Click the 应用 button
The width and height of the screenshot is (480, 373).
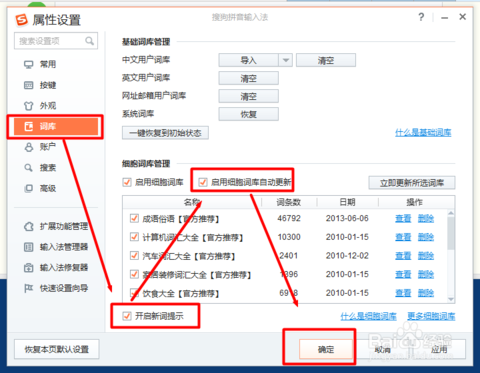coord(439,349)
